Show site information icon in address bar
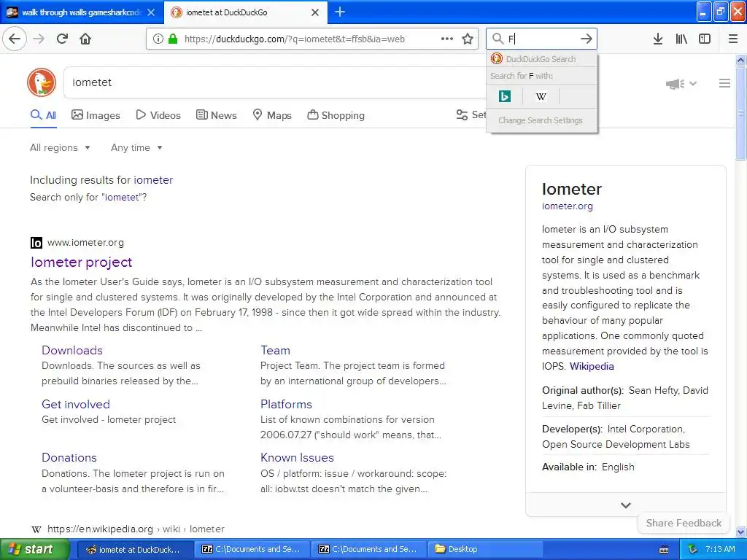 point(158,39)
